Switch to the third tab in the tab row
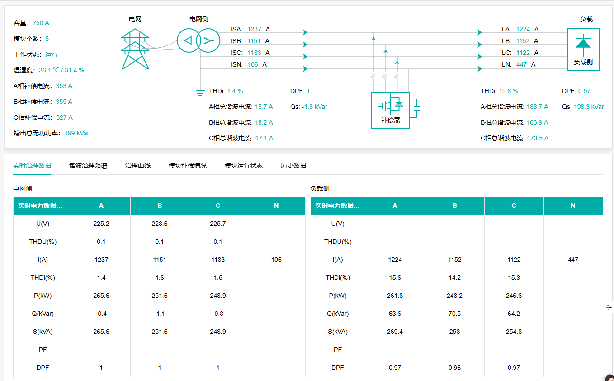The image size is (614, 381). 138,166
